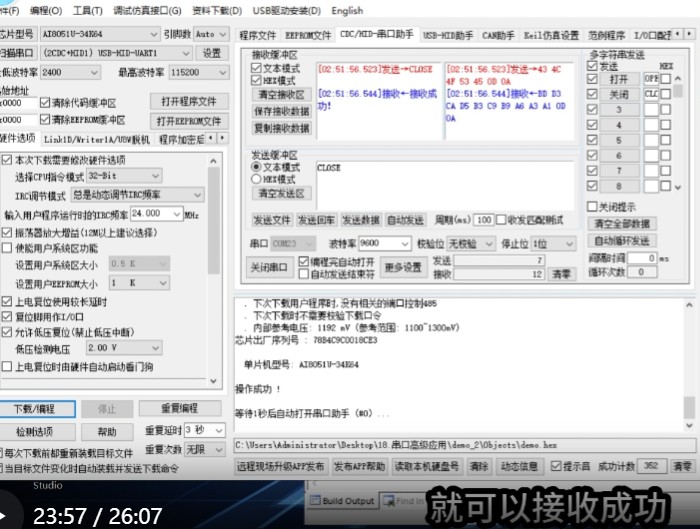Click multi-string list scroll-down arrow
Screen dimensions: 700x529
[678, 187]
